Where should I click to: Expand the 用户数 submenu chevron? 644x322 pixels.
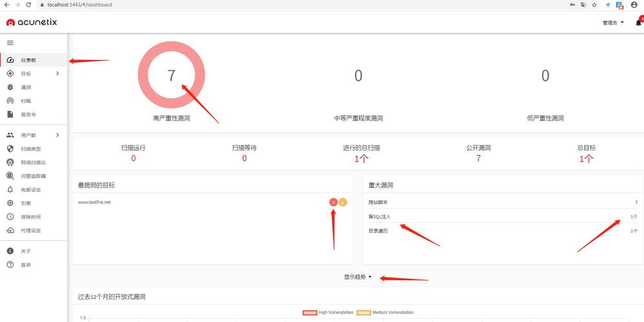coord(57,135)
